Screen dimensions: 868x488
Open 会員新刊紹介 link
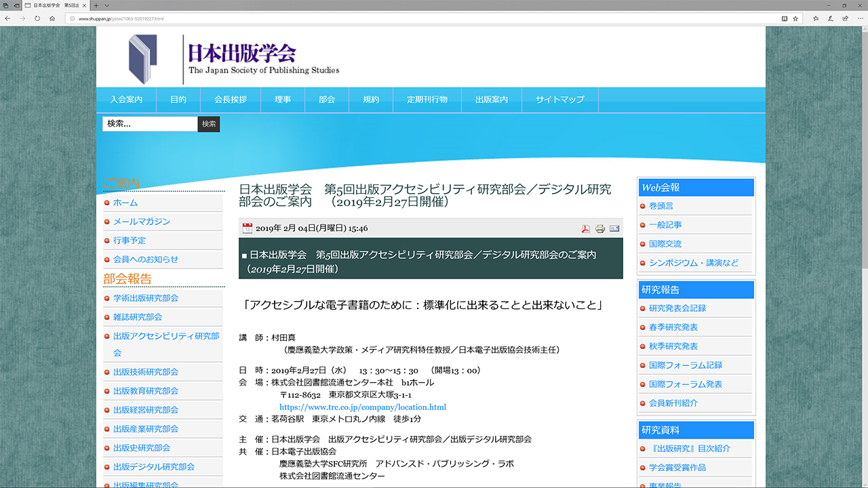(673, 403)
